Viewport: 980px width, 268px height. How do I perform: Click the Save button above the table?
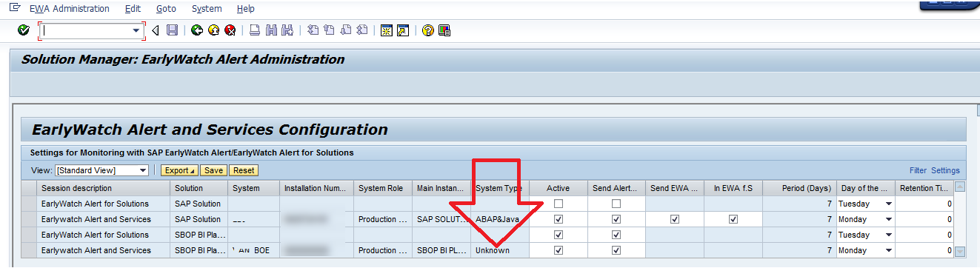pos(214,170)
